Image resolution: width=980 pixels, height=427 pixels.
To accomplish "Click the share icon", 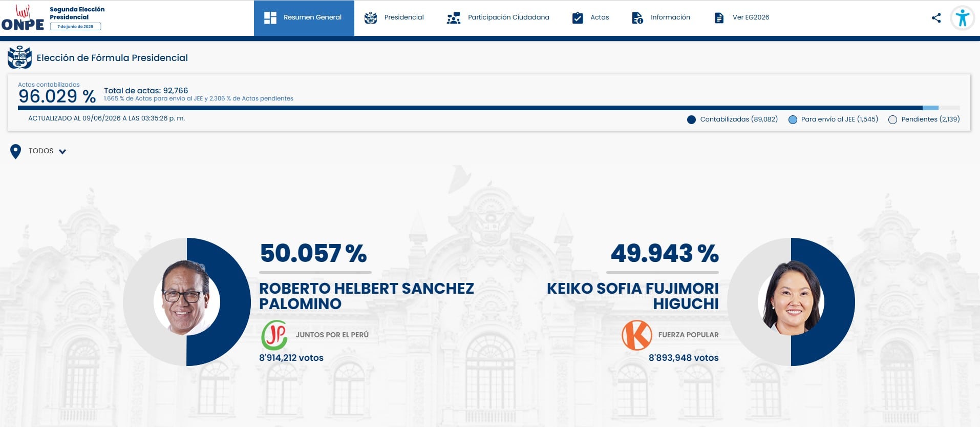I will pos(936,18).
